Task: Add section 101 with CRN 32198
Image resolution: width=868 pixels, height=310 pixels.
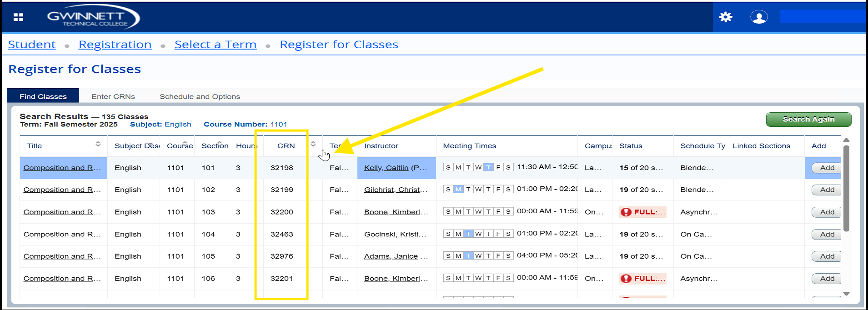Action: pos(827,168)
